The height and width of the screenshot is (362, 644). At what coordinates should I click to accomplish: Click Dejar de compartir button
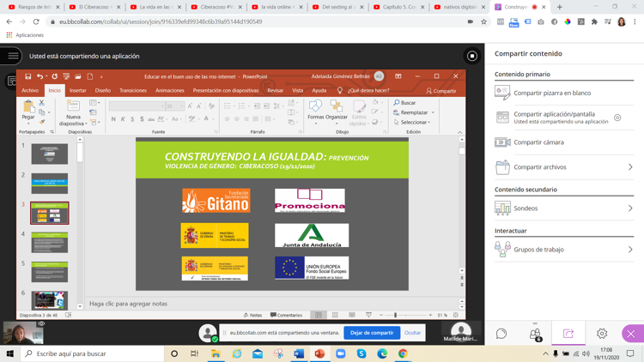tap(372, 333)
